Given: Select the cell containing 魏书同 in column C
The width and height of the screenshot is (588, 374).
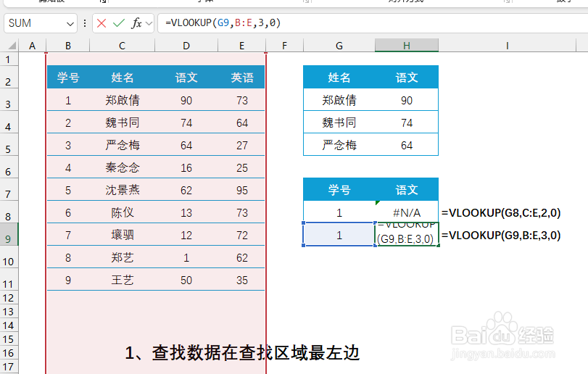Looking at the screenshot, I should coord(123,122).
